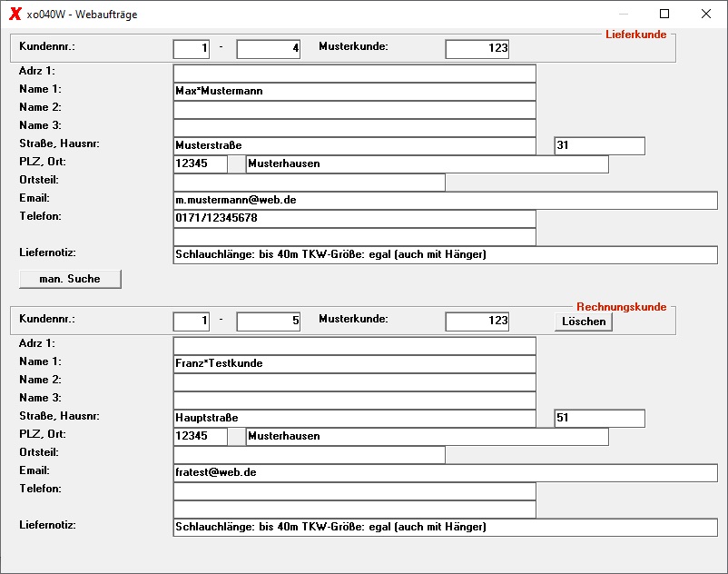Click the red Rechnungskunde group heading
This screenshot has width=728, height=574.
click(621, 307)
